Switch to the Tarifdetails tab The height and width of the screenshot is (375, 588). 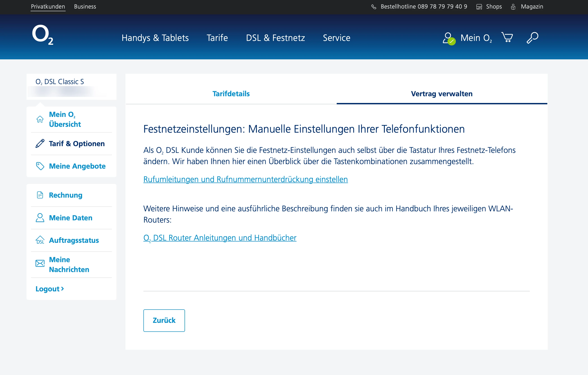(x=231, y=94)
